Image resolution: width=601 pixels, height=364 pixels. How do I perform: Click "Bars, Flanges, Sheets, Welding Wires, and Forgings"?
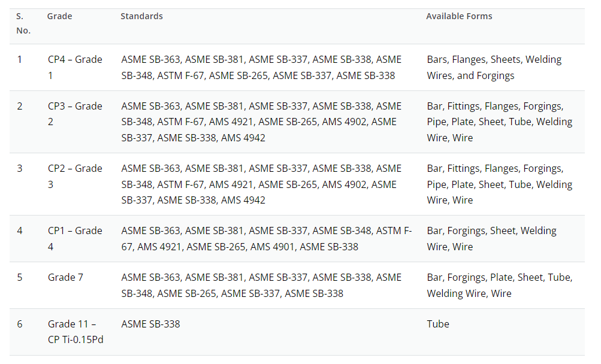[x=494, y=68]
